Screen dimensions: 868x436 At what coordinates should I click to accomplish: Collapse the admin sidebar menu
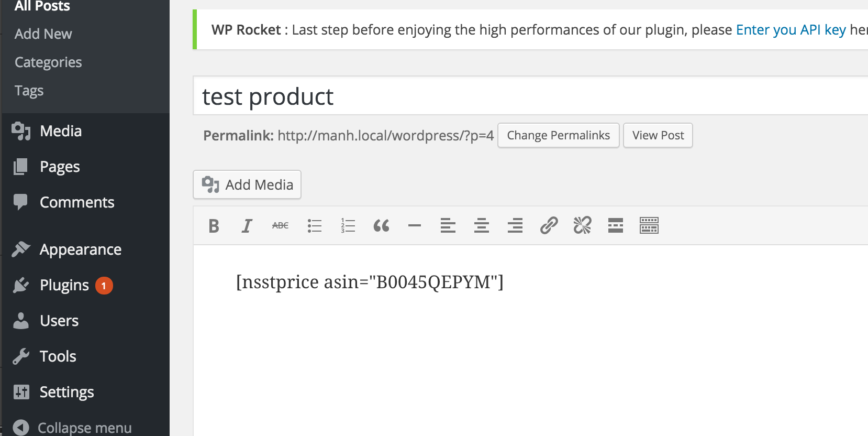(73, 428)
